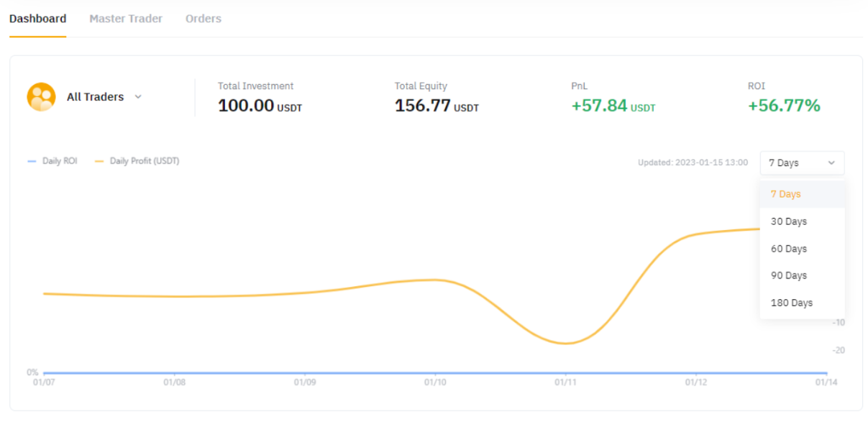Click the ROI figure +56.77%

[784, 106]
